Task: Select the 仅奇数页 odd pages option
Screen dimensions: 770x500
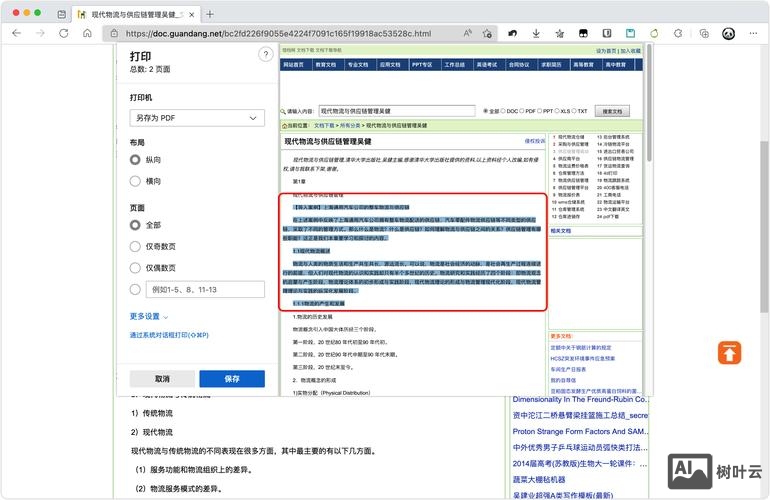Action: click(x=135, y=246)
